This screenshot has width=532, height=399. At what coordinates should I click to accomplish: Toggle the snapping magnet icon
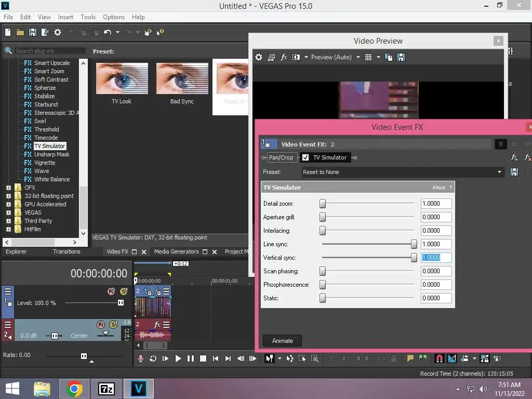(x=439, y=358)
